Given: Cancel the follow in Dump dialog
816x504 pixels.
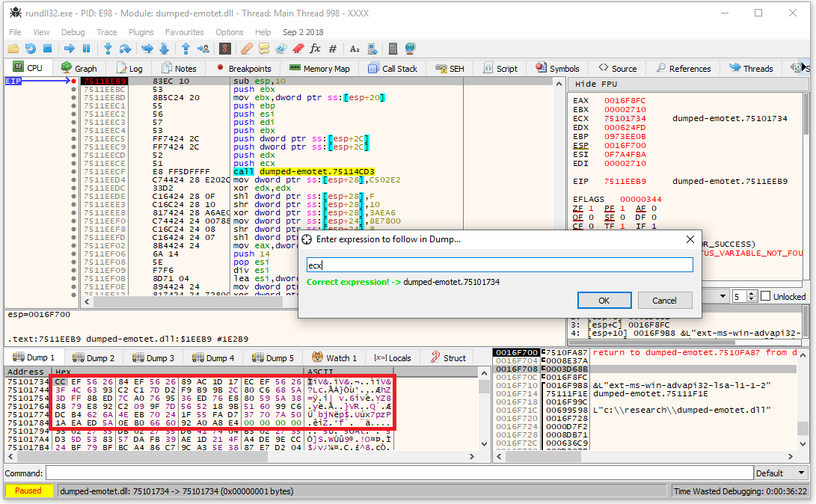Looking at the screenshot, I should (664, 301).
